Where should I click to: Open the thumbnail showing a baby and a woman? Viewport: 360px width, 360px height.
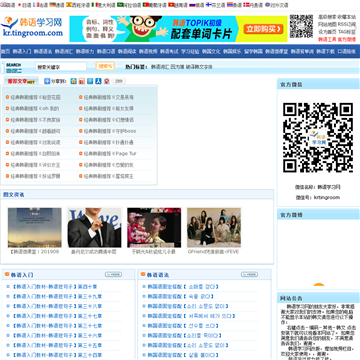(154, 228)
